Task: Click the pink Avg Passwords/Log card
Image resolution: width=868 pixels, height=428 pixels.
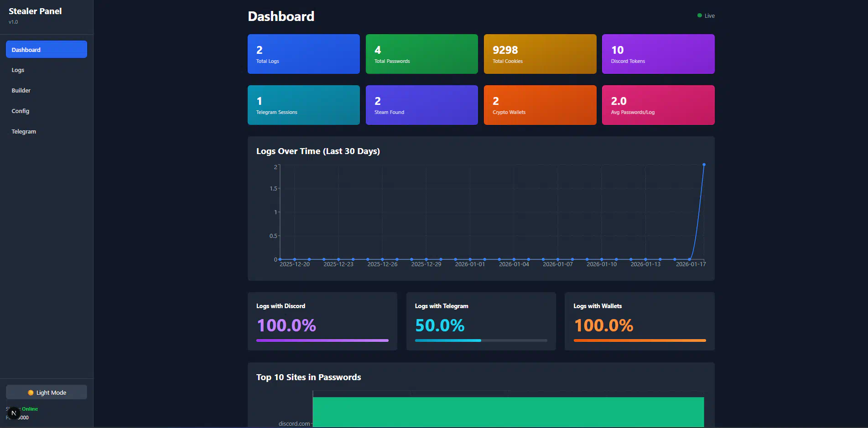Action: (x=658, y=105)
